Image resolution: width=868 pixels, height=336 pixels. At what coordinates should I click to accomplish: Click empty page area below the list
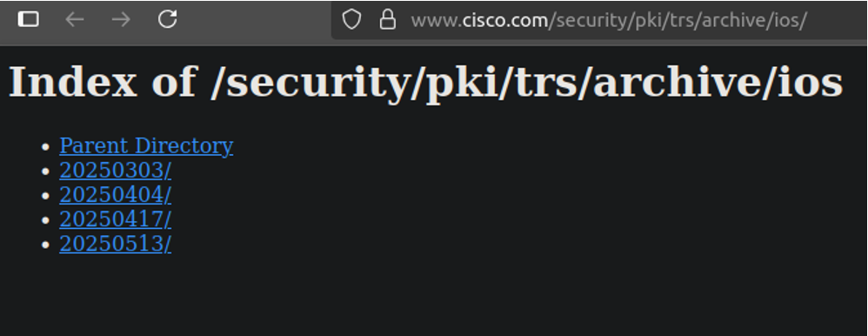click(x=434, y=297)
